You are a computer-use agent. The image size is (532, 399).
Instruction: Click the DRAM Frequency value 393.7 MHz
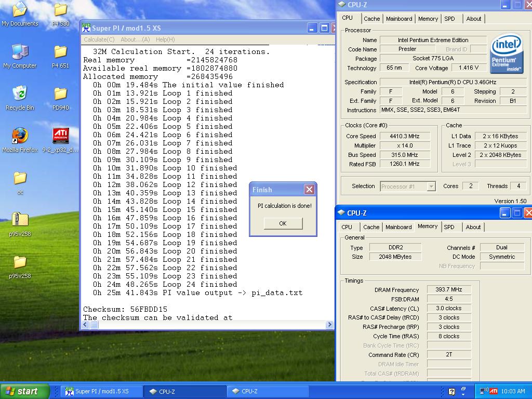coord(449,289)
